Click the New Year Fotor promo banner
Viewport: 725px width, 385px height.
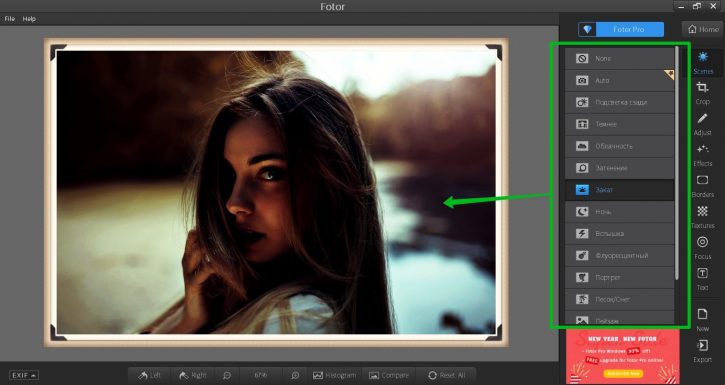(622, 356)
